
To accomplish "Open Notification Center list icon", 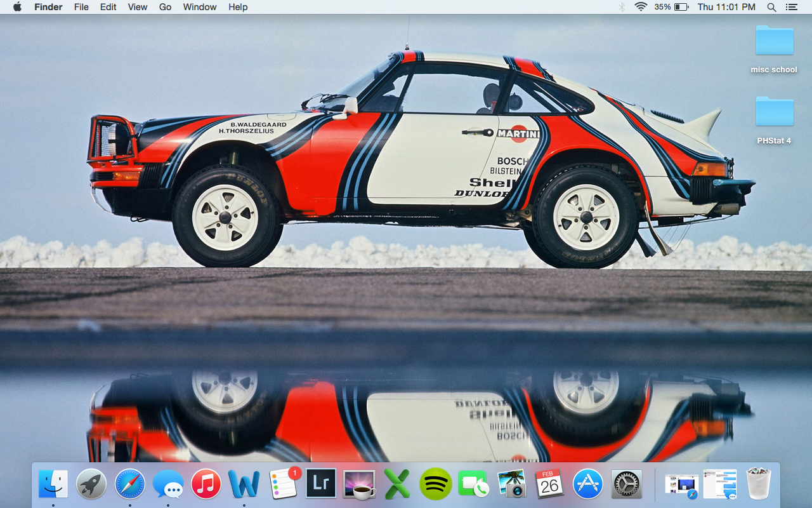I will [x=791, y=7].
